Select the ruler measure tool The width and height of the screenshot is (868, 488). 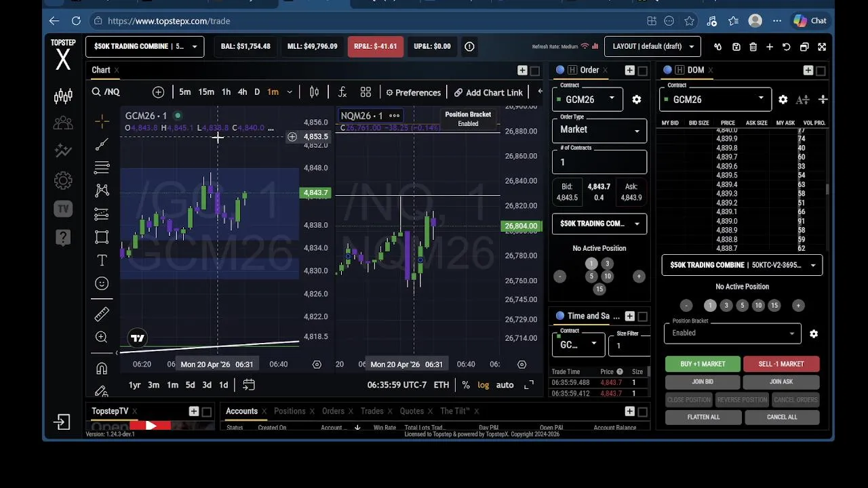click(x=102, y=314)
